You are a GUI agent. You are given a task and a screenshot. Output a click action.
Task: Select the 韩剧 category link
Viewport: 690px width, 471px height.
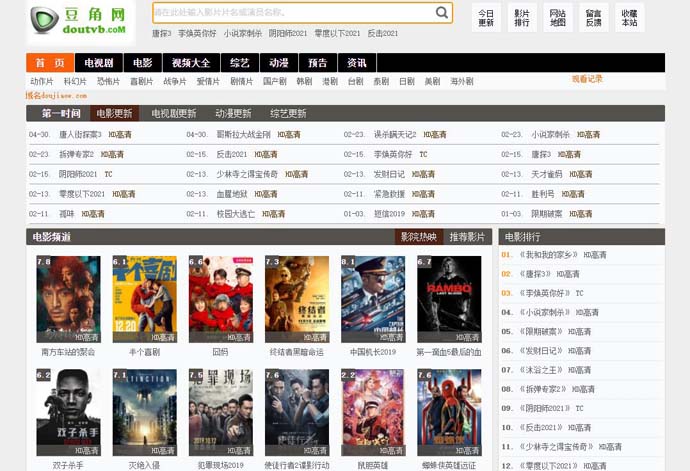(305, 81)
